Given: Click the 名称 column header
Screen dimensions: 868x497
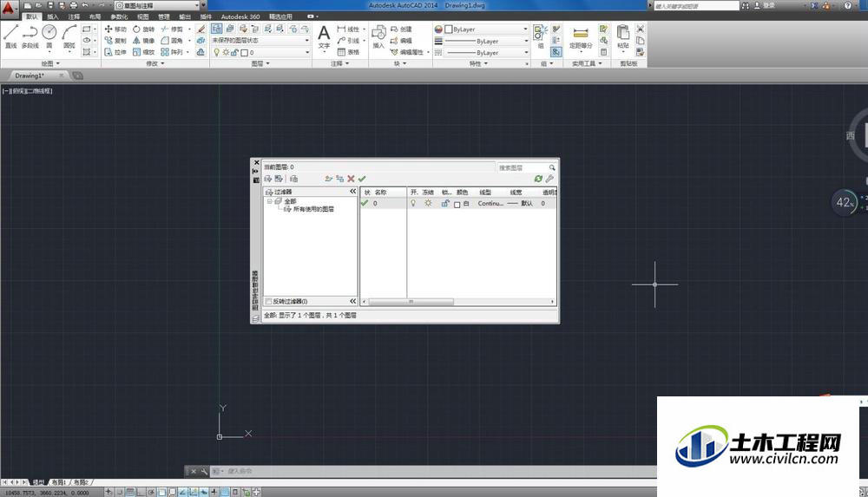Looking at the screenshot, I should pyautogui.click(x=380, y=192).
